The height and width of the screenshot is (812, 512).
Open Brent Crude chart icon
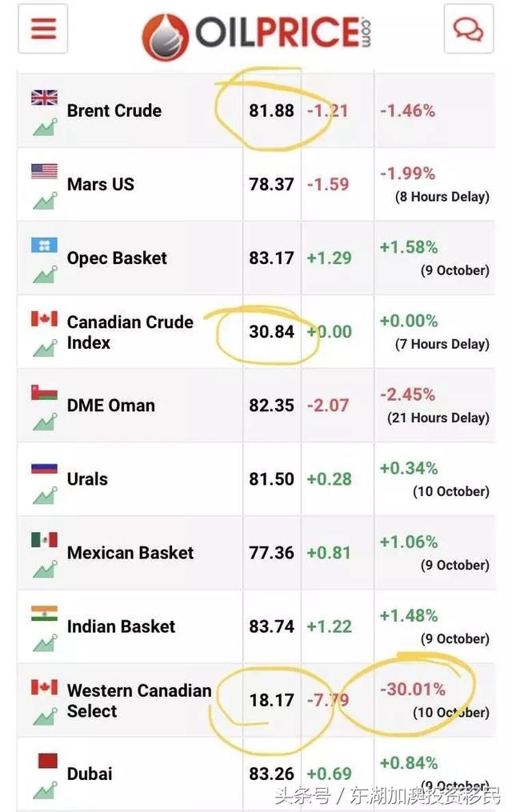click(44, 126)
